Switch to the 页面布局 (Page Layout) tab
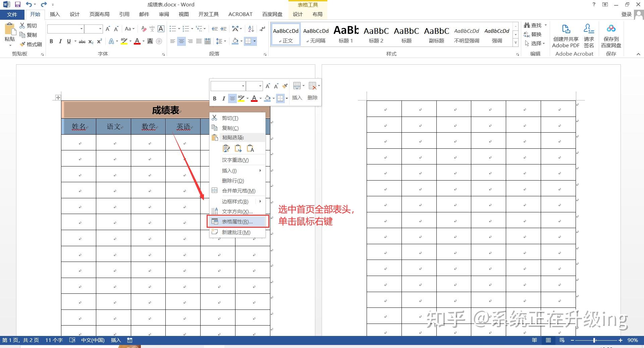This screenshot has width=644, height=348. click(x=99, y=14)
